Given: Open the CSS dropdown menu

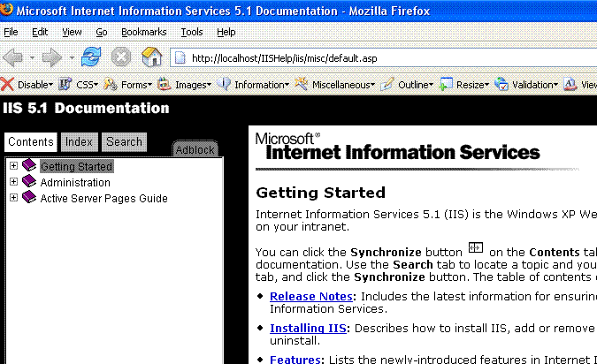Looking at the screenshot, I should pos(96,85).
